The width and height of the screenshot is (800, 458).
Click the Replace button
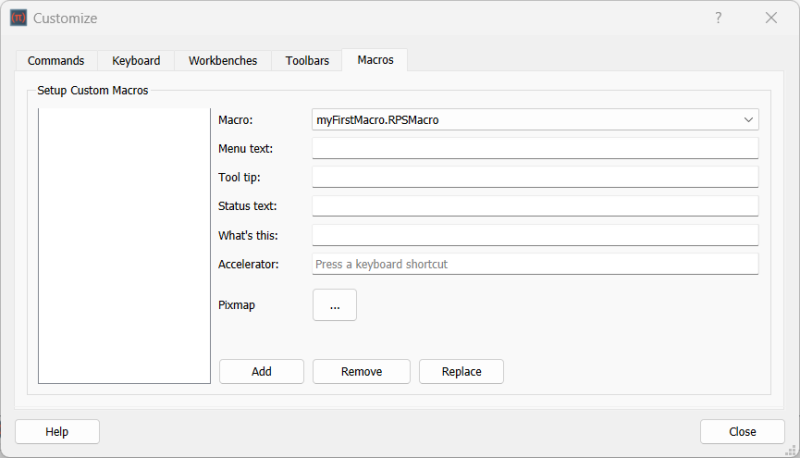(461, 372)
